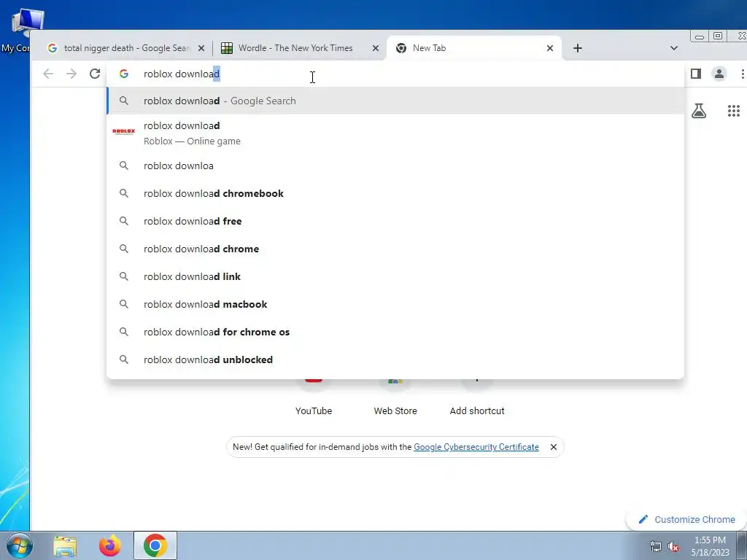Open the Chrome Labs flask icon
Viewport: 747px width, 560px height.
pyautogui.click(x=699, y=111)
